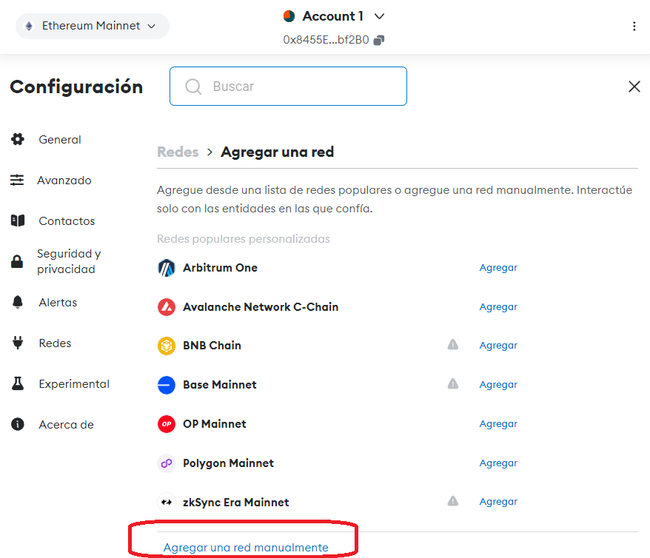This screenshot has height=558, width=650.
Task: Click the zkSync Era warning triangle
Action: tap(453, 501)
